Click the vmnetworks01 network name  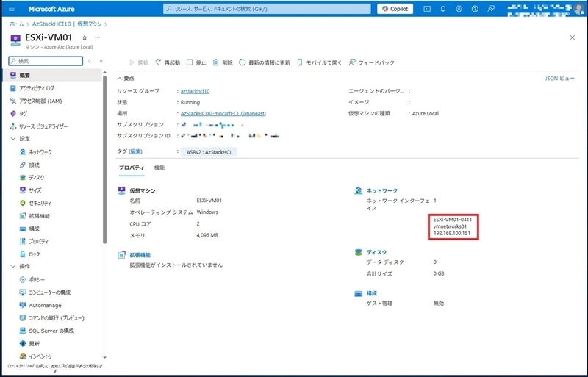(x=450, y=226)
